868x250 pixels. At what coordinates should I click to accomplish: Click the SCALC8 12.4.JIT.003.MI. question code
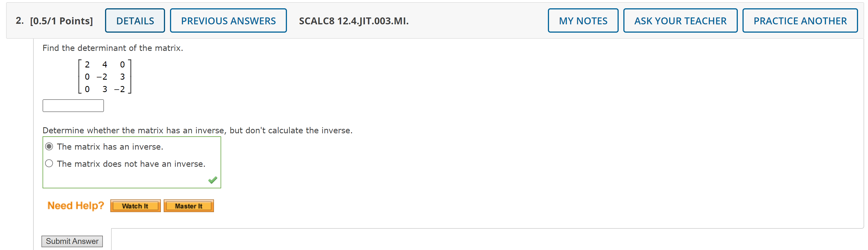[354, 21]
